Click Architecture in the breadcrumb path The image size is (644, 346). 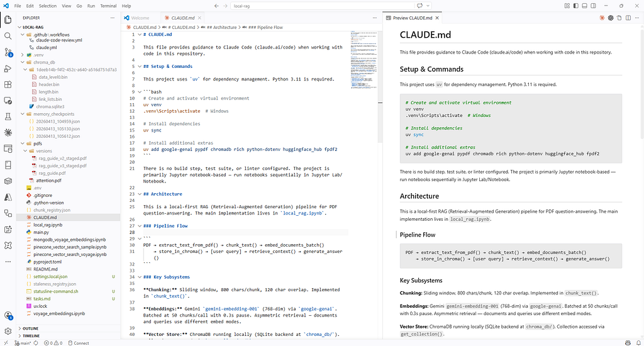point(221,27)
